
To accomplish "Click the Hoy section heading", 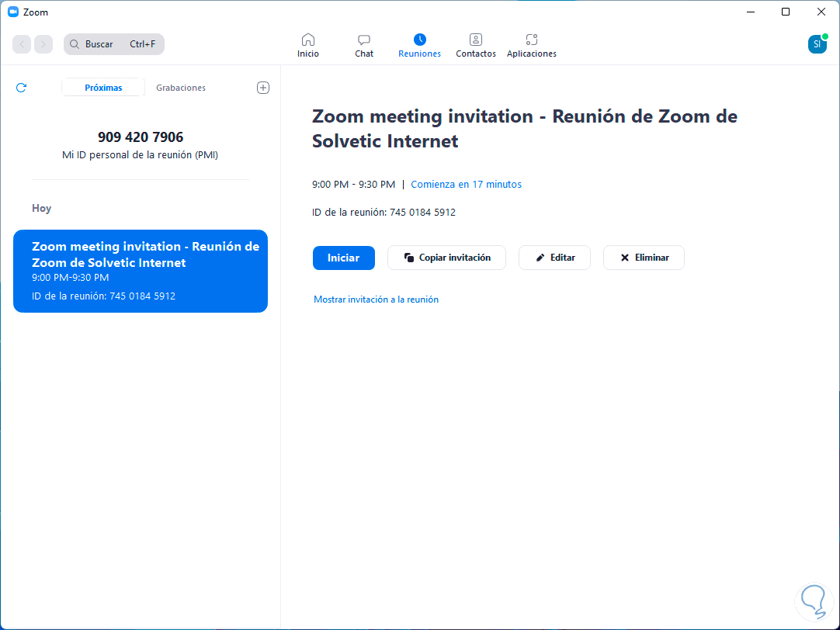I will [x=41, y=208].
